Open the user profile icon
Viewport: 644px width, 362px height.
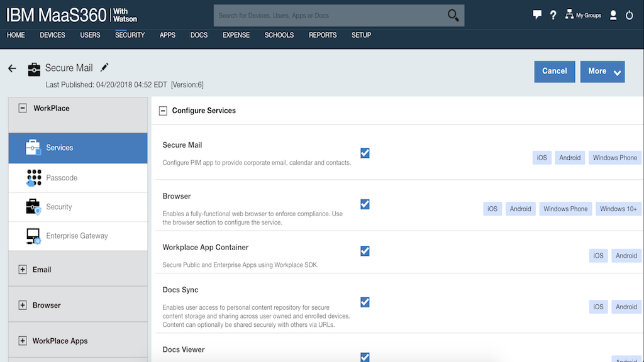pyautogui.click(x=613, y=15)
